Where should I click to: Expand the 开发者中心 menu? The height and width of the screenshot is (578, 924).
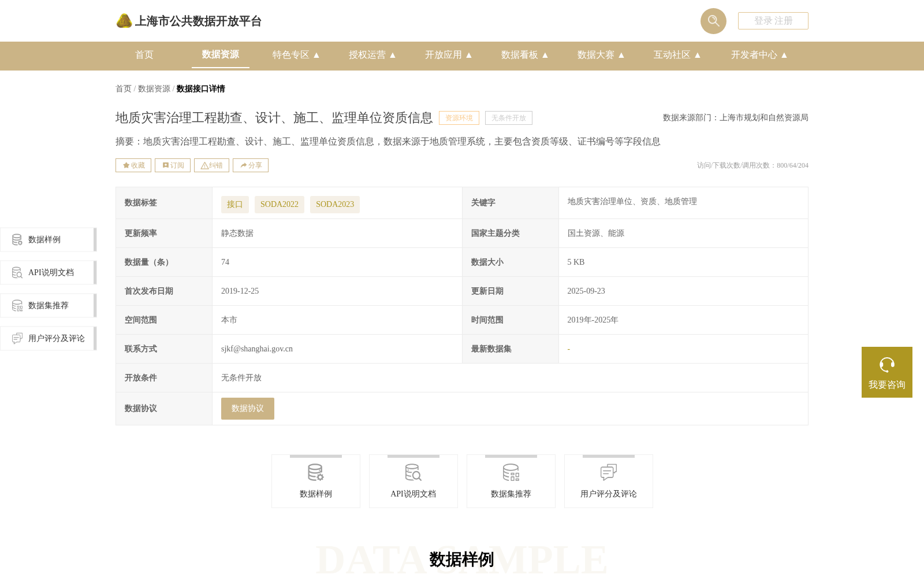759,55
